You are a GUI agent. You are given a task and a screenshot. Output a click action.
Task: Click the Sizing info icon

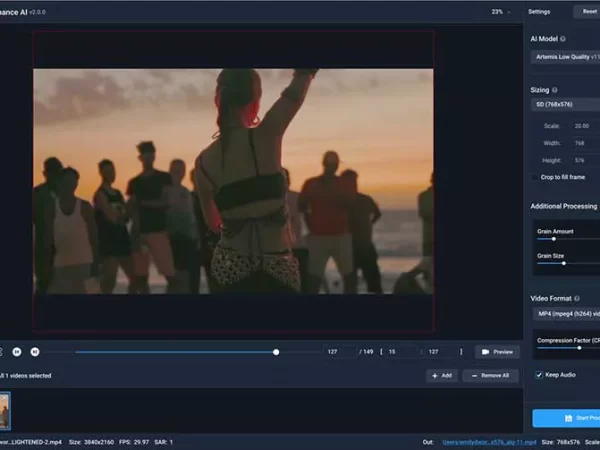point(554,90)
